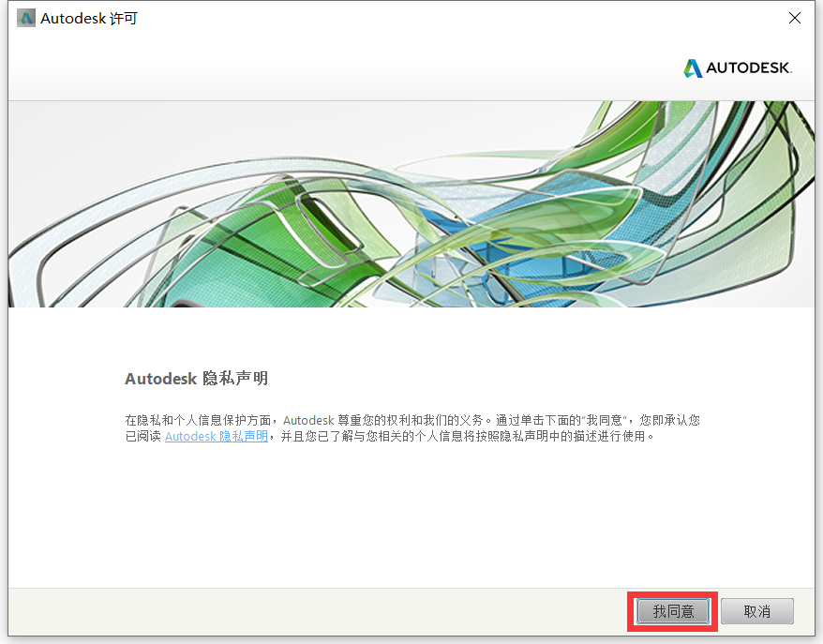
Task: Click the paragraph starting with 在隐私和个人信息保护方面
Action: 412,427
